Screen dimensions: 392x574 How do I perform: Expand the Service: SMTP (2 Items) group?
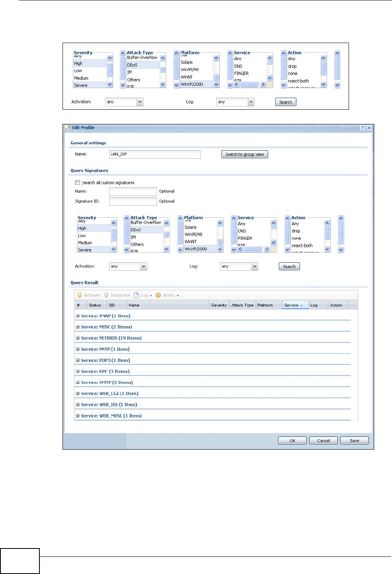[x=78, y=382]
